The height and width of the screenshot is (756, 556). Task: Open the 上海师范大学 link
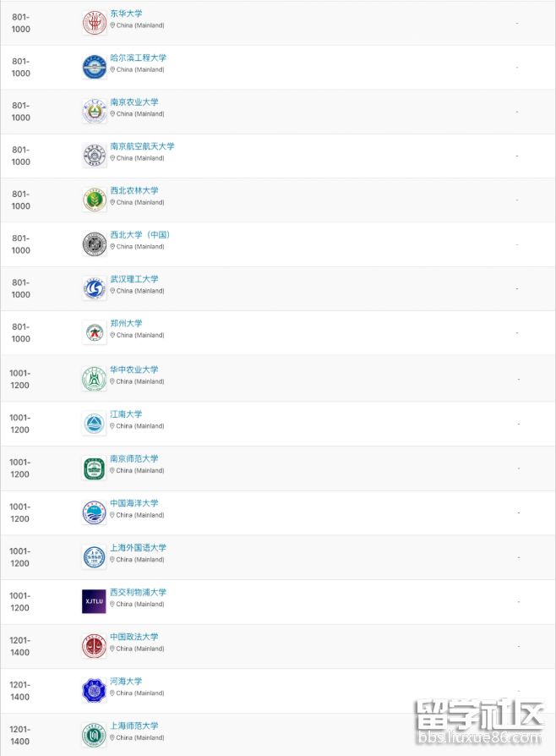point(134,726)
